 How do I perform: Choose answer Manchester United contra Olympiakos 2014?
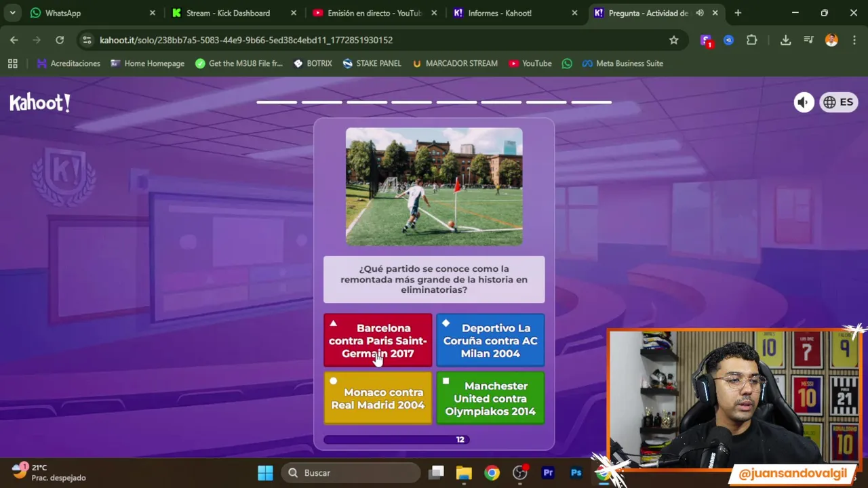coord(490,399)
